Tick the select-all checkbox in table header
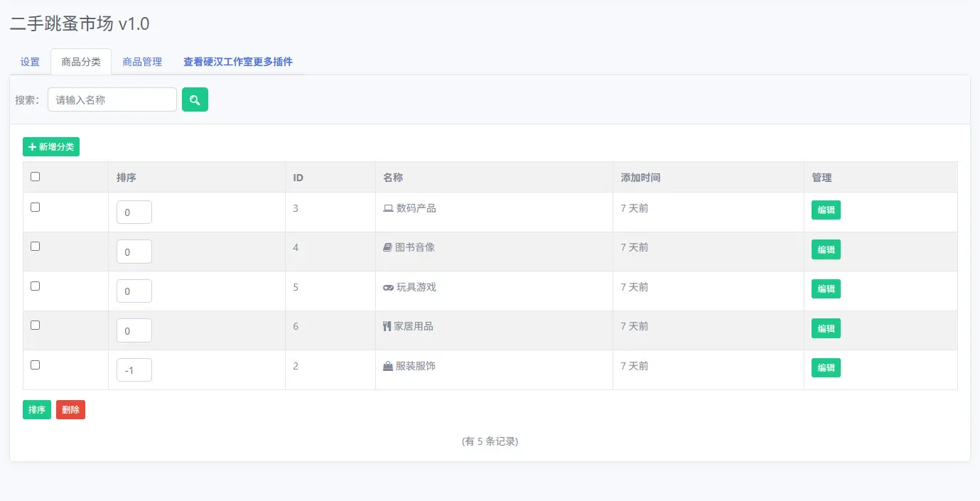Viewport: 980px width, 501px height. (x=35, y=176)
